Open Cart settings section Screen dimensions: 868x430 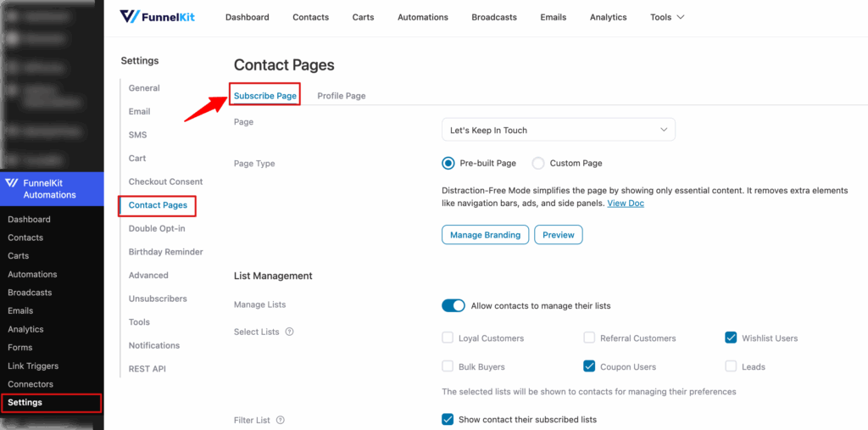(x=137, y=158)
